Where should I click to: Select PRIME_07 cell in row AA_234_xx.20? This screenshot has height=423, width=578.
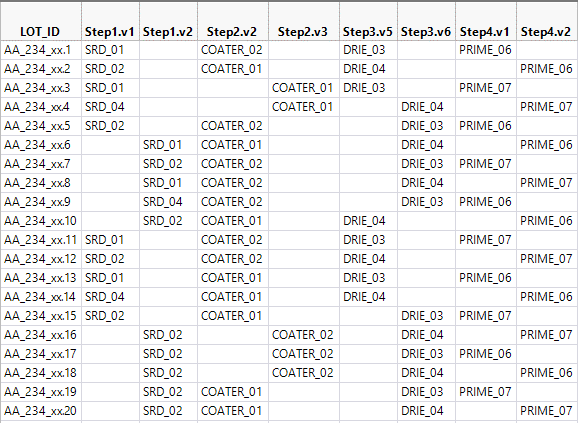(547, 411)
